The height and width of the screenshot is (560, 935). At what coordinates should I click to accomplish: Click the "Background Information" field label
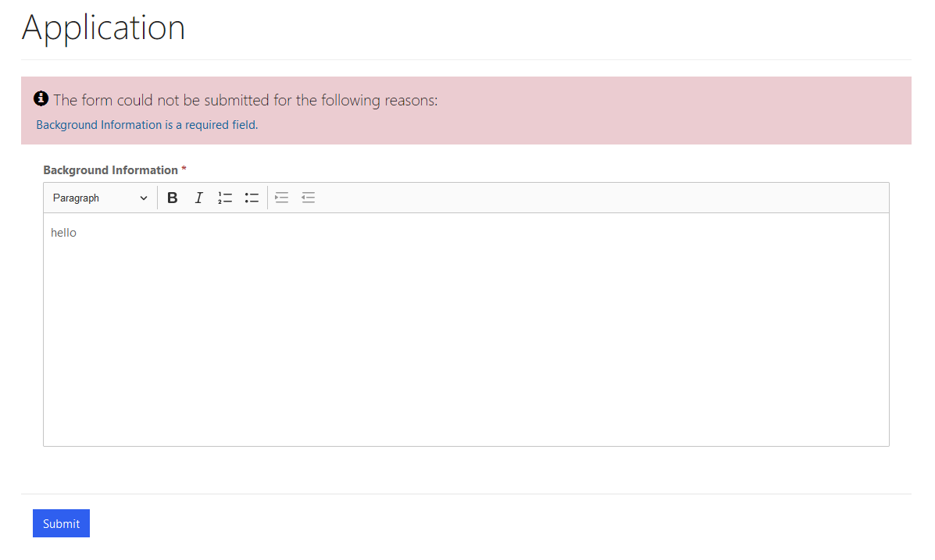click(x=110, y=170)
